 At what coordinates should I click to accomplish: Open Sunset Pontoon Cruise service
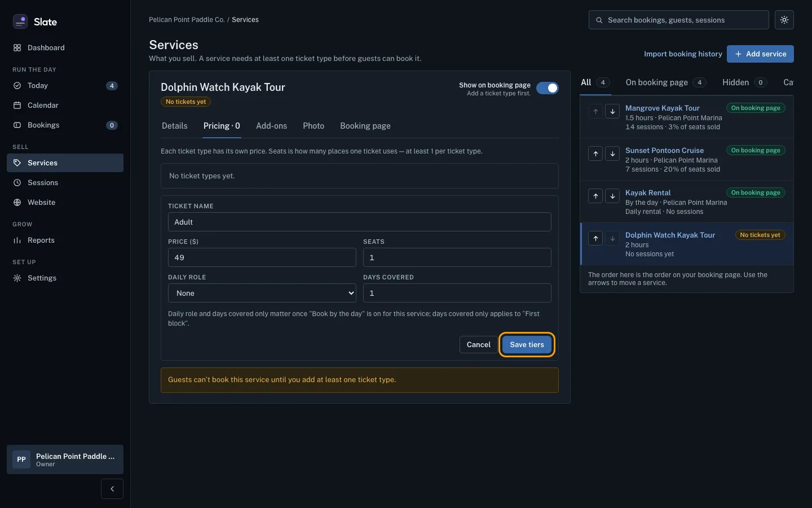(664, 150)
